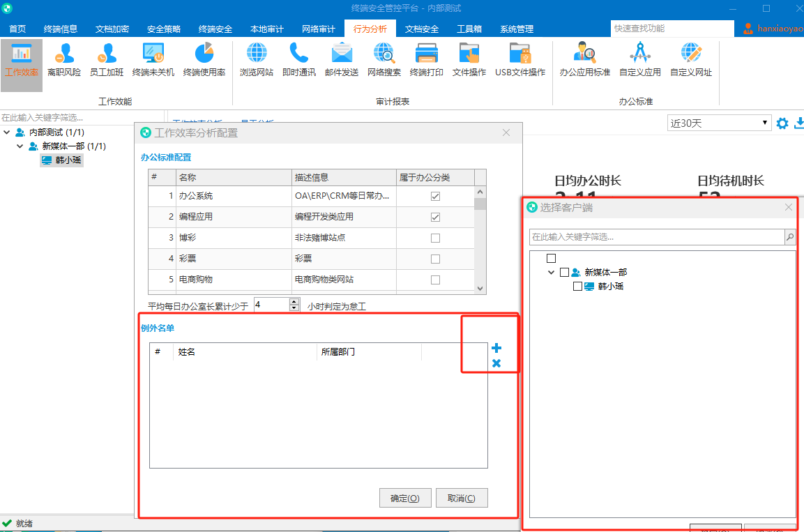Viewport: 804px width, 532px height.
Task: Collapse the 内部测试 (1/1) tree node
Action: point(7,132)
